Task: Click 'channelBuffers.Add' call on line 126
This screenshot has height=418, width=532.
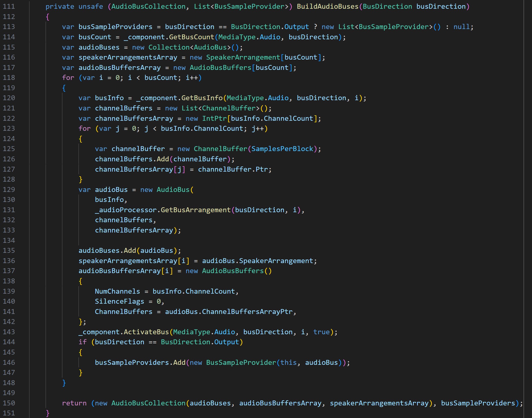Action: click(x=132, y=159)
